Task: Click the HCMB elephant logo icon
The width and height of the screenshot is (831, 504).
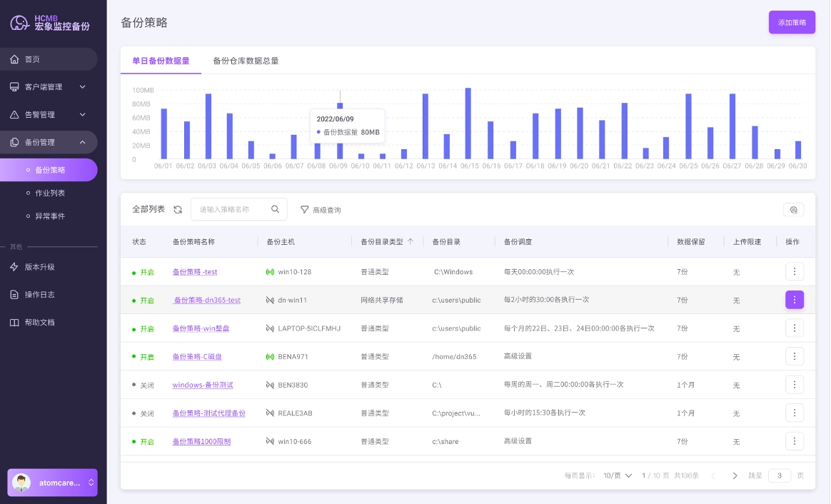Action: pos(19,23)
